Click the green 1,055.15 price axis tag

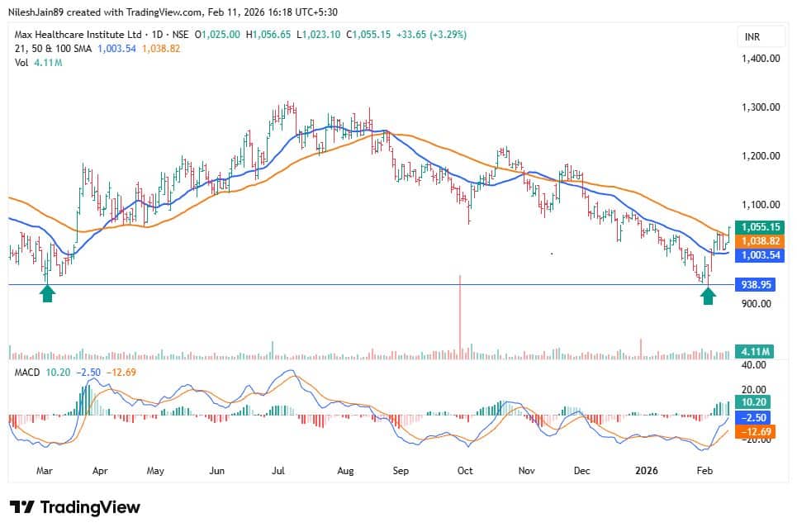pyautogui.click(x=760, y=227)
